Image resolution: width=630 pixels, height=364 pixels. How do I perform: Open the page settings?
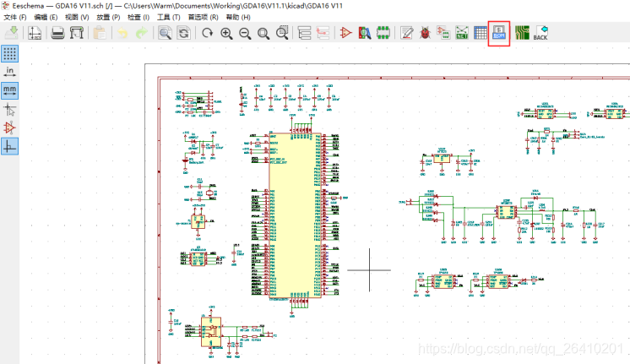[x=35, y=33]
